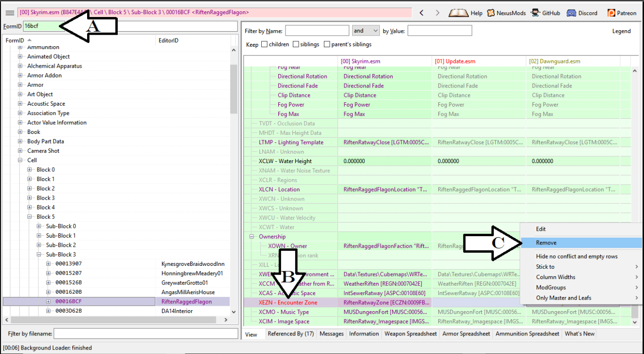Click the tree horizontal scrollbar right arrow
Viewport: 644px width, 354px height.
click(x=226, y=320)
